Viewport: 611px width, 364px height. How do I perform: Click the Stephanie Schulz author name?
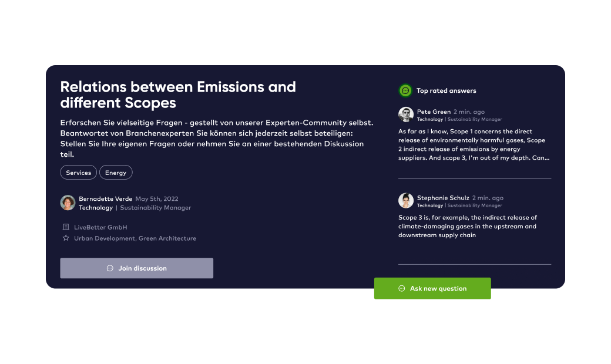[x=443, y=198]
